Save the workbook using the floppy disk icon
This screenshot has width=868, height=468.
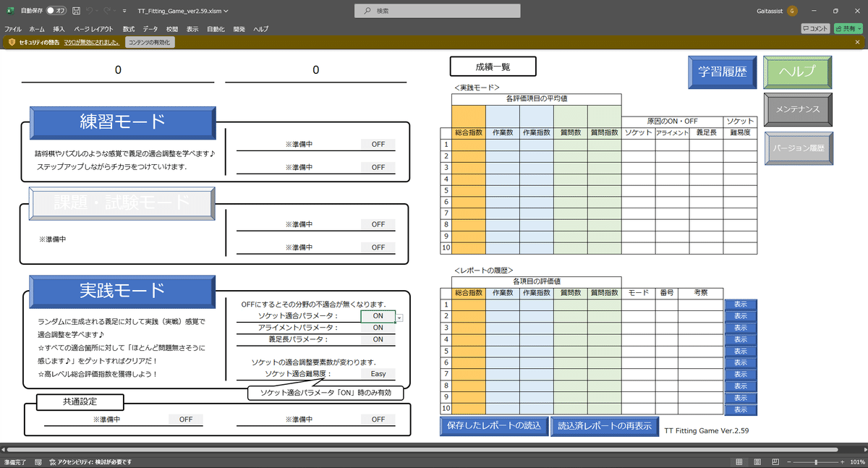pyautogui.click(x=77, y=10)
